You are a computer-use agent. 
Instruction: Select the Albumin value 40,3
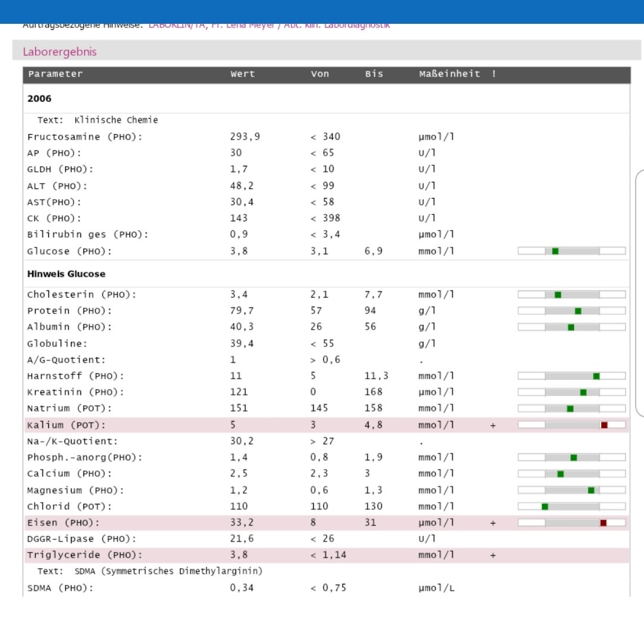pyautogui.click(x=241, y=327)
